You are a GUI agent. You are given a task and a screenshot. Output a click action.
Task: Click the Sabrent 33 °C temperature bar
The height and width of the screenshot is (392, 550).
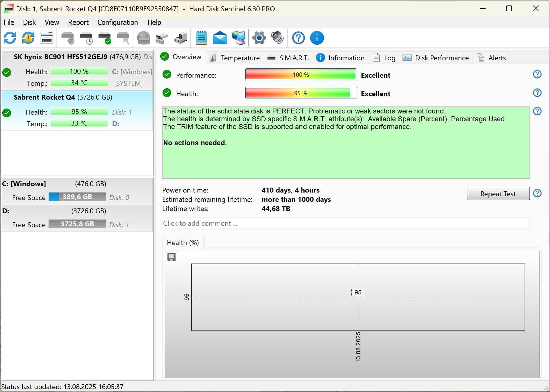click(x=79, y=123)
